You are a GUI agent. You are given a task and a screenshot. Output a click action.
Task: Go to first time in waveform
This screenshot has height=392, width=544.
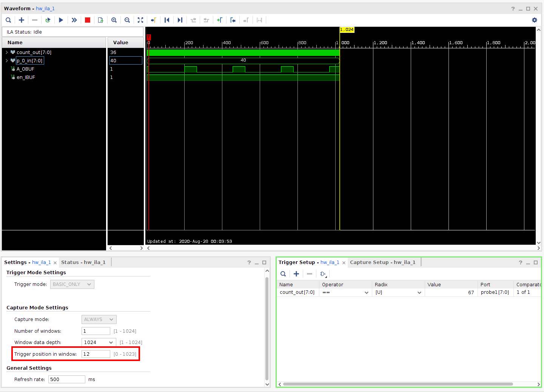[167, 20]
